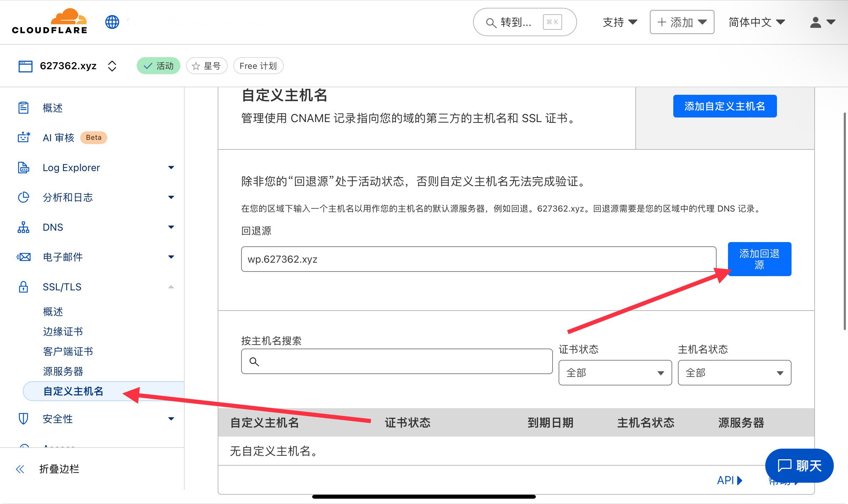Screen dimensions: 848x504
Task: Expand the Log Explorer section
Action: (171, 168)
